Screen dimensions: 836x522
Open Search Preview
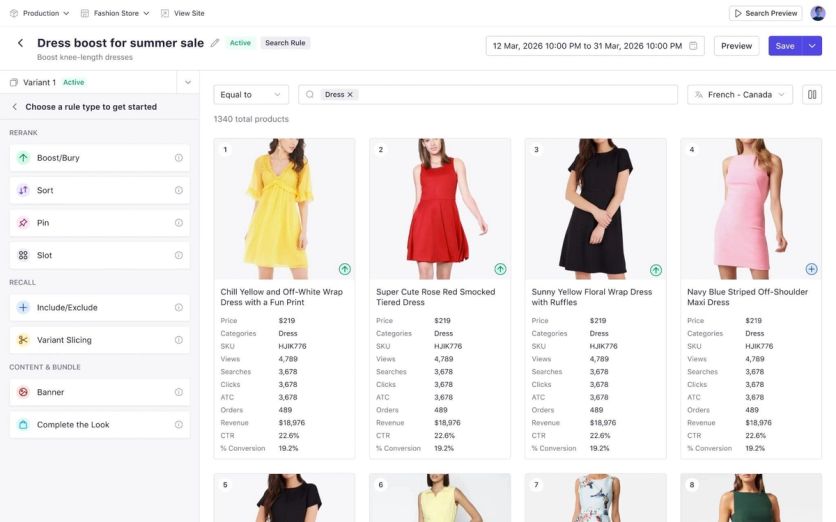(766, 13)
